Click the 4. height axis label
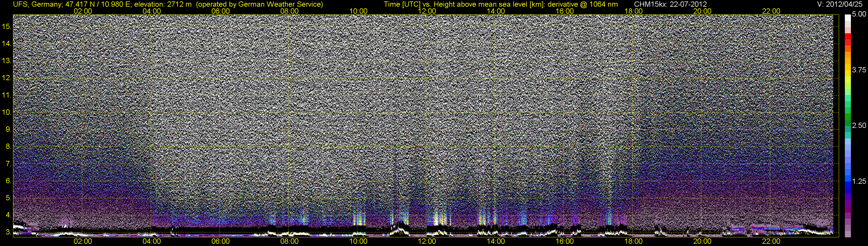 coord(9,215)
